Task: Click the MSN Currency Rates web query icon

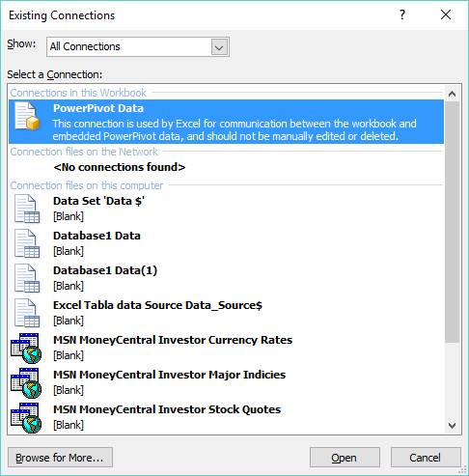Action: (26, 349)
